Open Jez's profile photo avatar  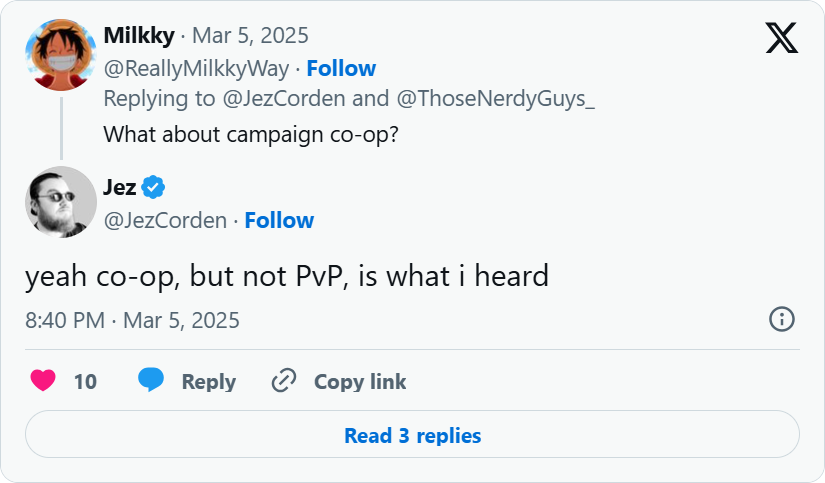pos(61,202)
